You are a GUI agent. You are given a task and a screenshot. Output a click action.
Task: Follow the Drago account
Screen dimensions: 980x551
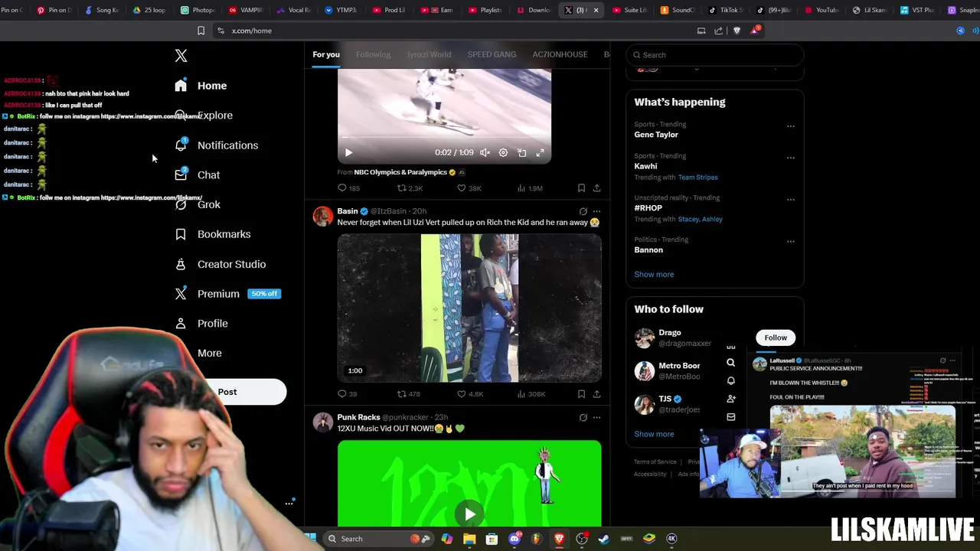[x=776, y=337]
